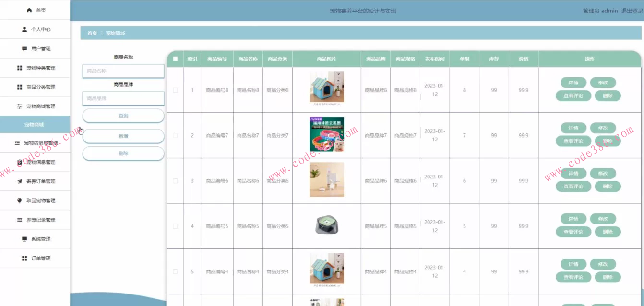Open the product image in row 3
The width and height of the screenshot is (644, 306).
pos(327,179)
